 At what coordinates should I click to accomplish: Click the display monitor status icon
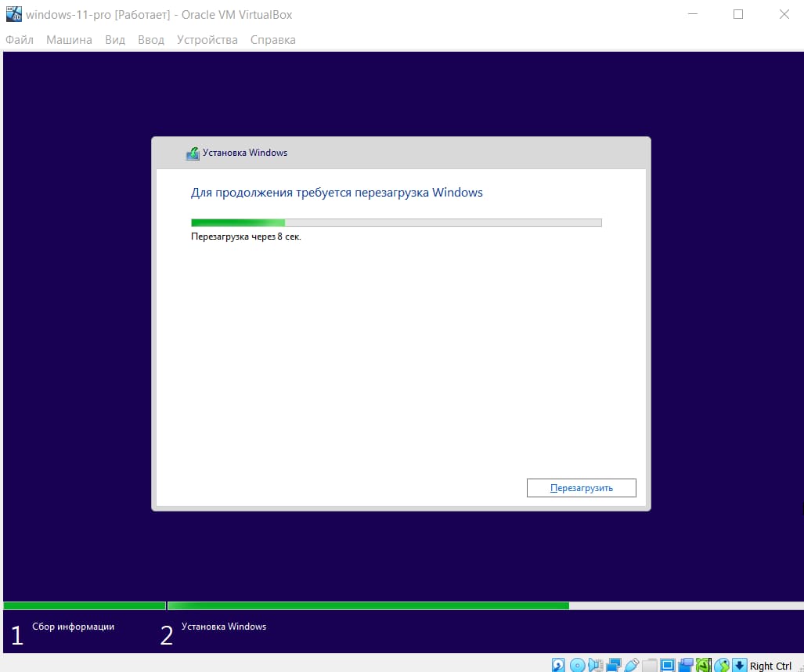(668, 665)
